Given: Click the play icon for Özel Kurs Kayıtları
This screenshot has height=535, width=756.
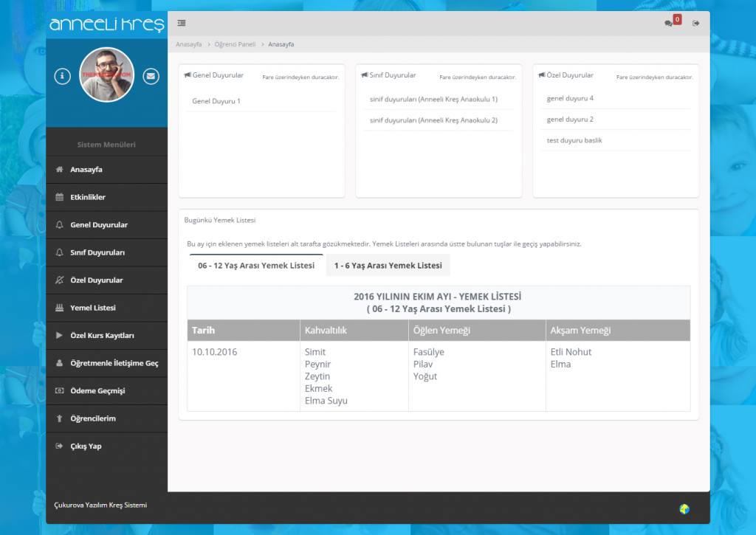Looking at the screenshot, I should pyautogui.click(x=60, y=336).
